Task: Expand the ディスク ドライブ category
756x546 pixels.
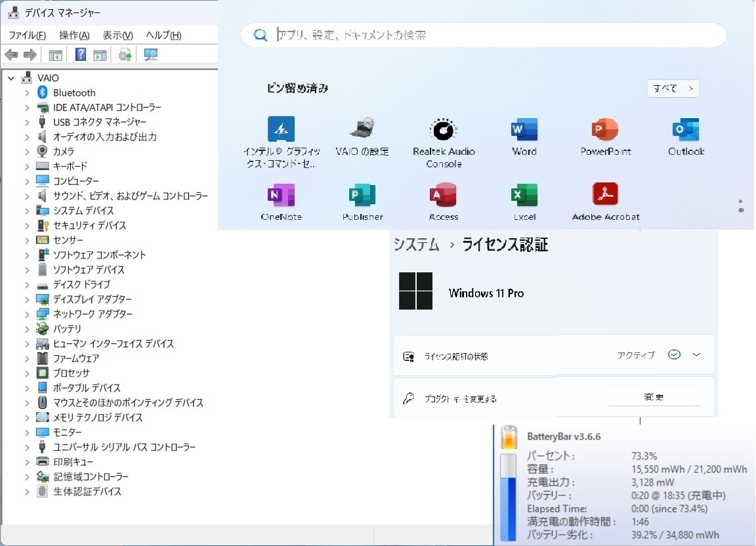Action: (27, 285)
